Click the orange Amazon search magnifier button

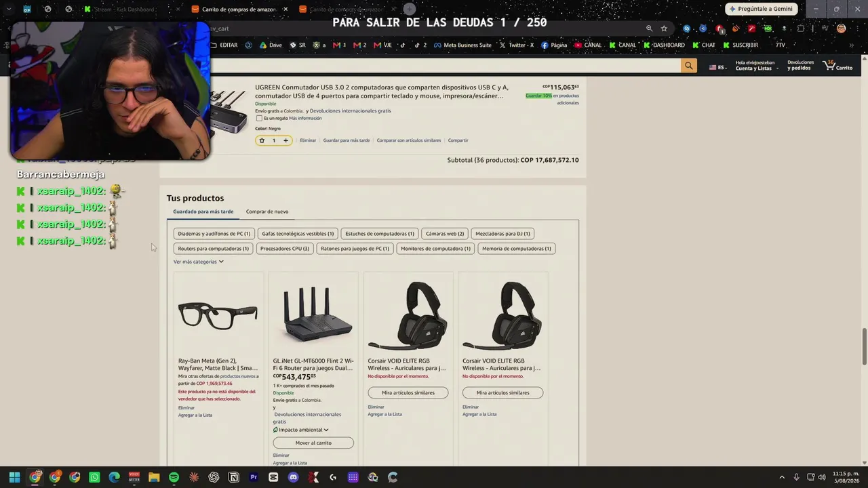(x=689, y=66)
